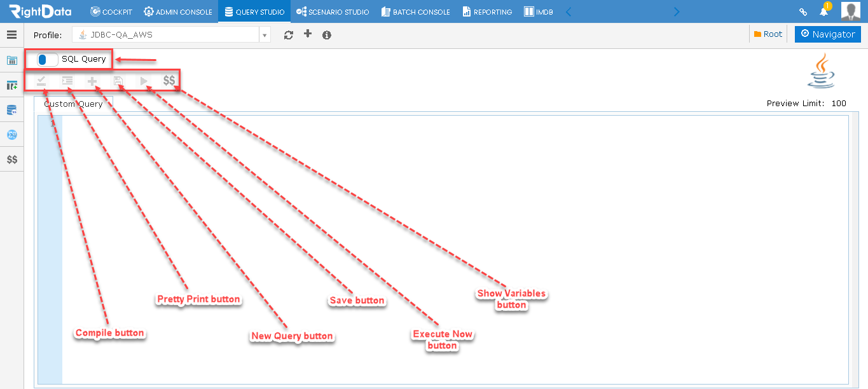Click the New Query button

(92, 81)
